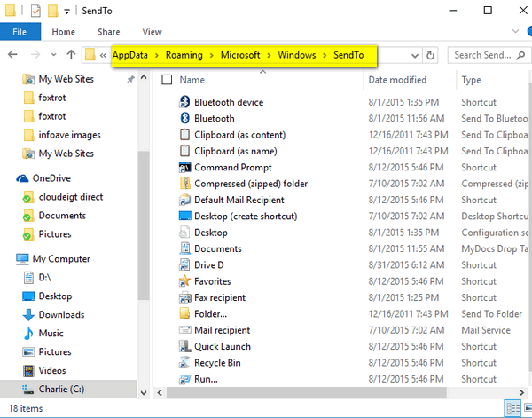This screenshot has height=418, width=532.
Task: Click the Command Prompt icon
Action: pos(184,167)
